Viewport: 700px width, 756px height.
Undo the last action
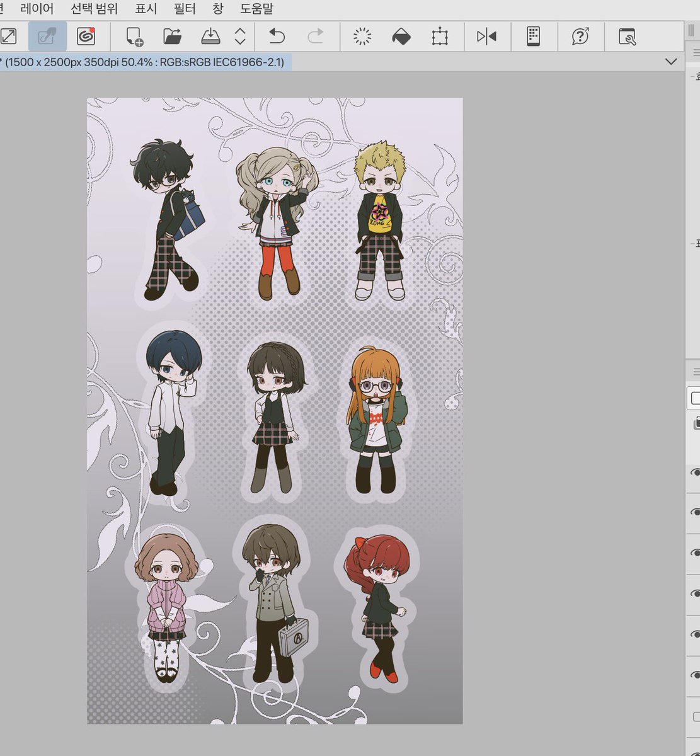(x=277, y=37)
